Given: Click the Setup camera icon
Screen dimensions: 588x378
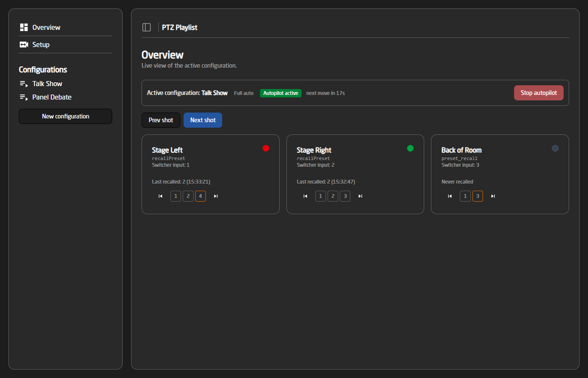Looking at the screenshot, I should pos(24,45).
